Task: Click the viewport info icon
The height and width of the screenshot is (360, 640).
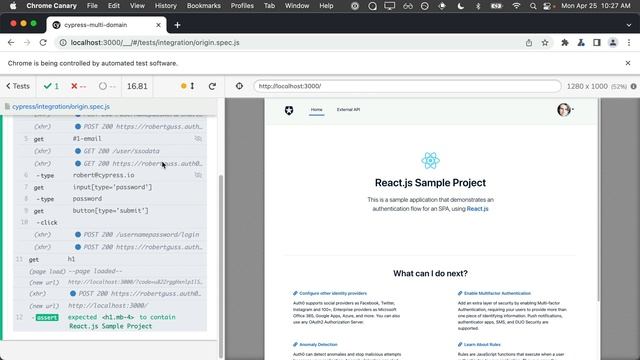Action: coord(633,86)
